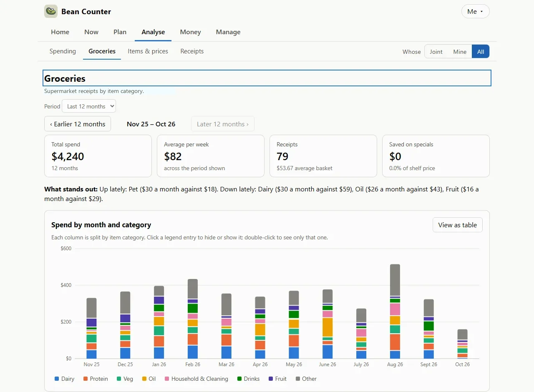Click the Nov 25 – Oct 26 date range text
Viewport: 534px width, 392px height.
click(x=151, y=124)
